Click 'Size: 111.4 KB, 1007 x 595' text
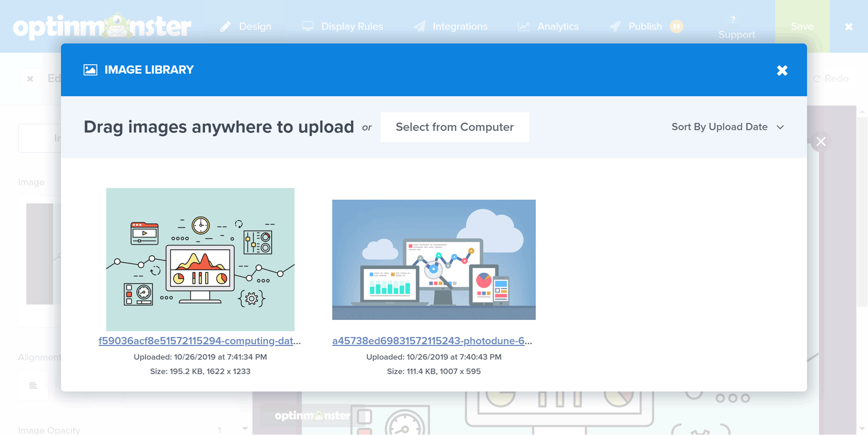This screenshot has width=868, height=435. coord(434,371)
